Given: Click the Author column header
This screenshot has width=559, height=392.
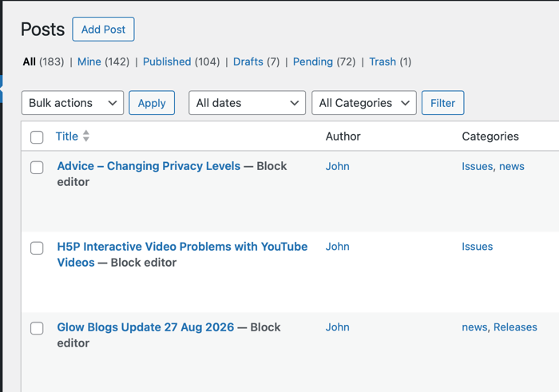Looking at the screenshot, I should (x=343, y=137).
